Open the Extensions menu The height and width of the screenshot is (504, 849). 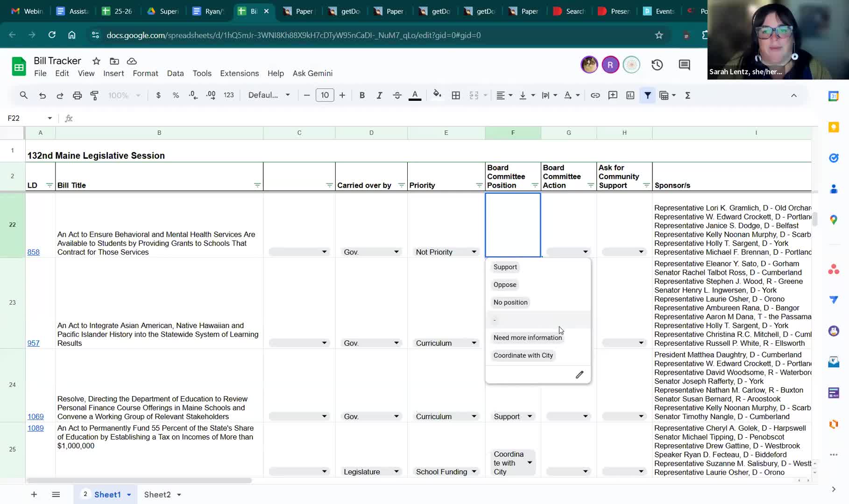coord(239,73)
